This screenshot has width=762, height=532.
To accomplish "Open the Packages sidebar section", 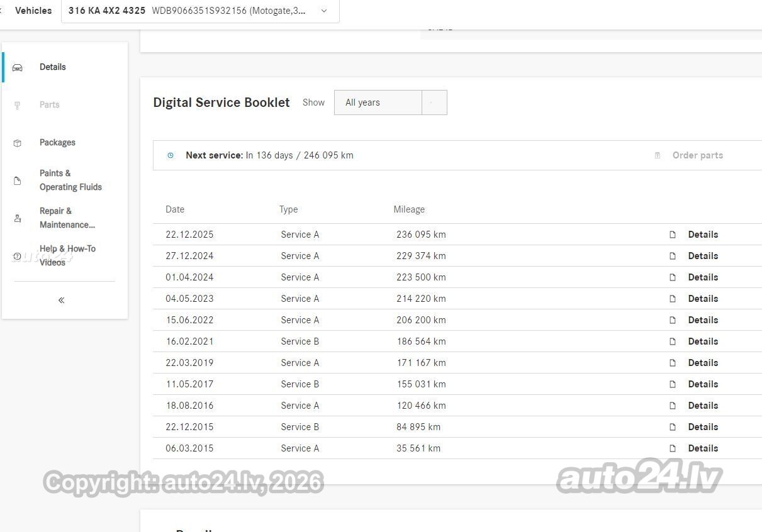I will click(x=57, y=143).
